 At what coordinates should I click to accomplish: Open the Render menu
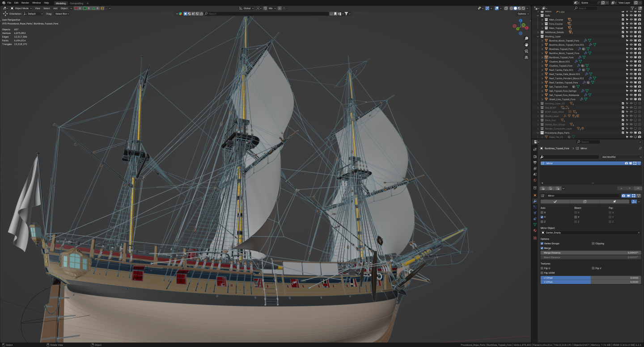25,3
